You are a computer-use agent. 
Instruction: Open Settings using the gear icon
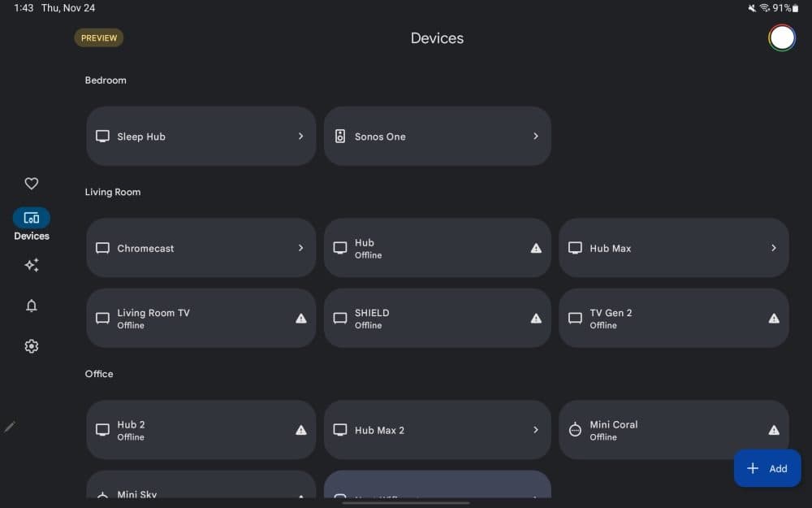click(x=31, y=346)
